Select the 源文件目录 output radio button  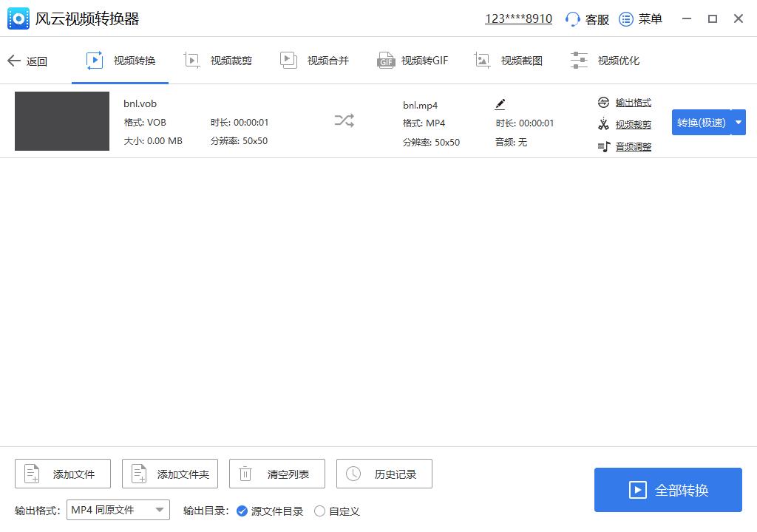(243, 511)
